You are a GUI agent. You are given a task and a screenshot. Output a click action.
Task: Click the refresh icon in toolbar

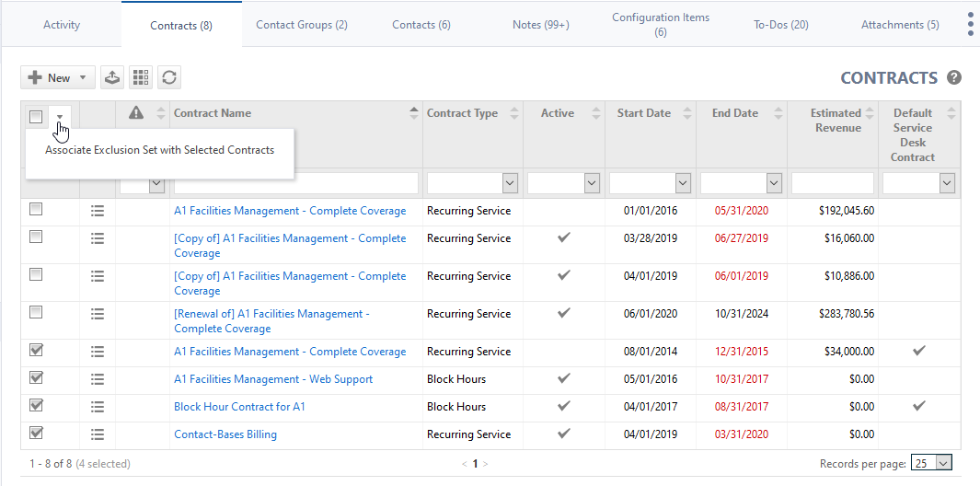pyautogui.click(x=169, y=78)
